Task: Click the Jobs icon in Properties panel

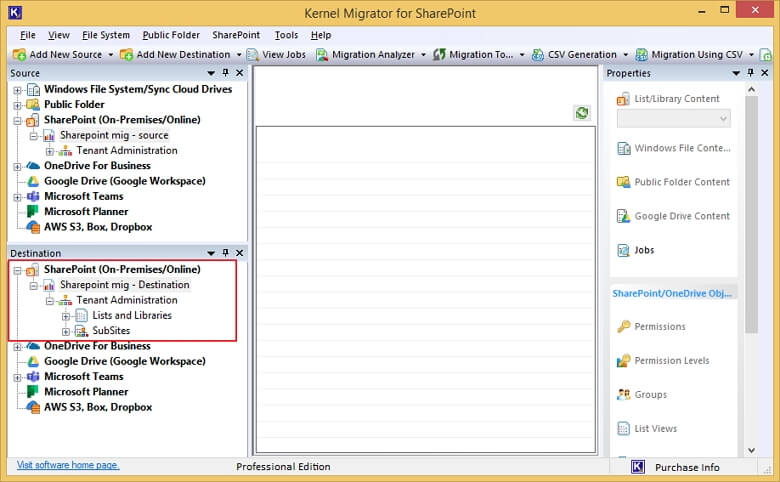Action: point(623,250)
